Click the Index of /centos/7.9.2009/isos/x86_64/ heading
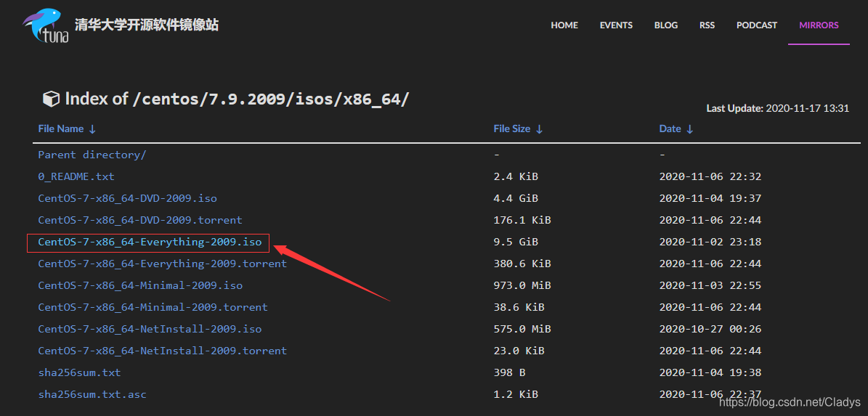The width and height of the screenshot is (868, 416). tap(238, 99)
